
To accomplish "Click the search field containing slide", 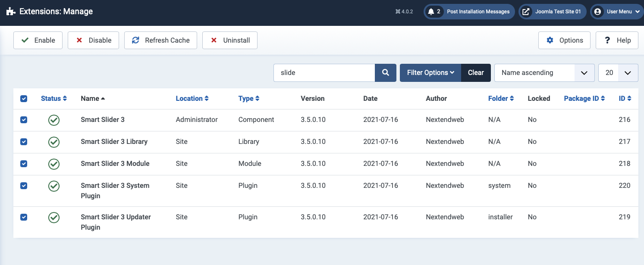I will point(324,73).
